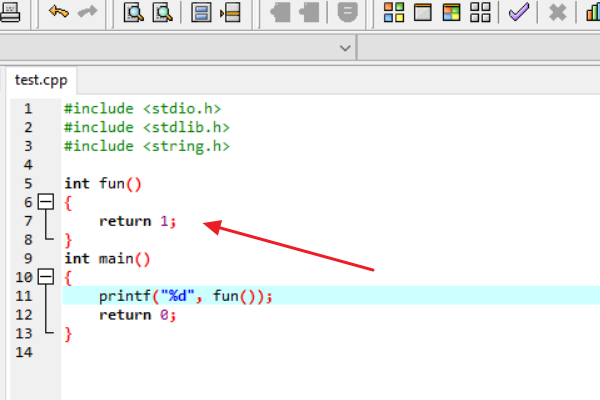
Task: Select the test.cpp editor tab
Action: point(41,80)
